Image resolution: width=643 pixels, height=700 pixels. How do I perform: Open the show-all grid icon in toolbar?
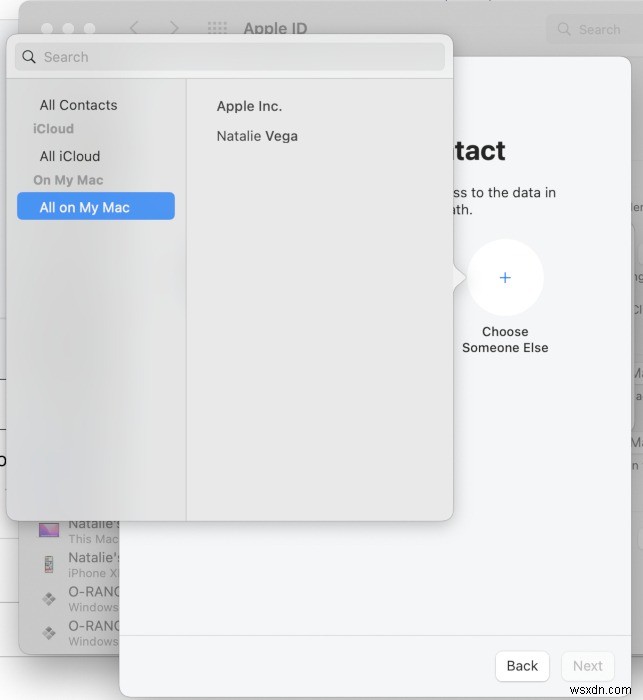click(x=217, y=28)
